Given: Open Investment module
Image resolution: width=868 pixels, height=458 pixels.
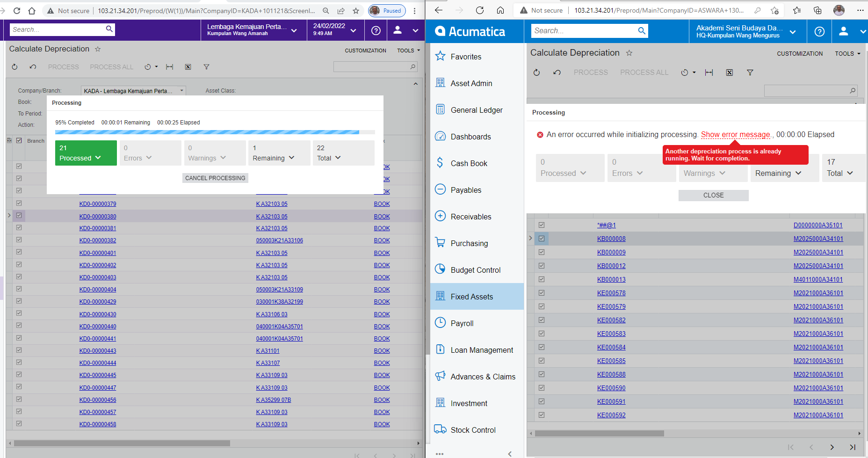Looking at the screenshot, I should pyautogui.click(x=477, y=403).
